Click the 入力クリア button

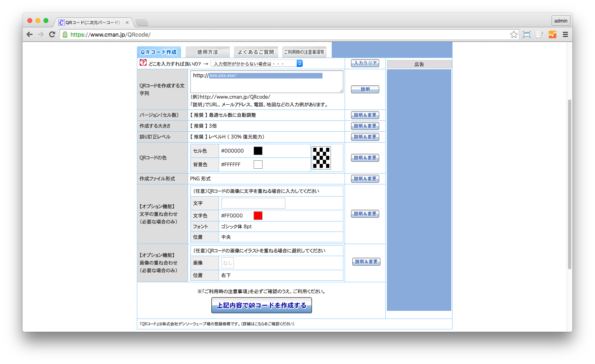365,63
